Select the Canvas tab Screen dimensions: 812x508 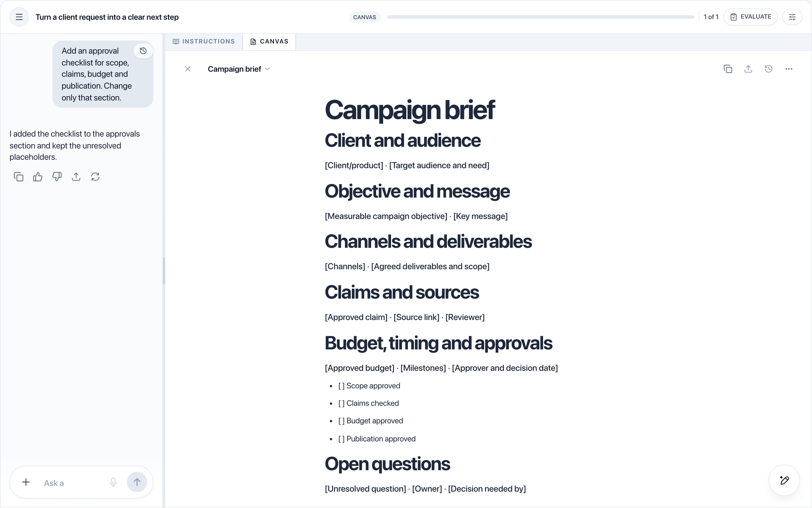point(270,42)
